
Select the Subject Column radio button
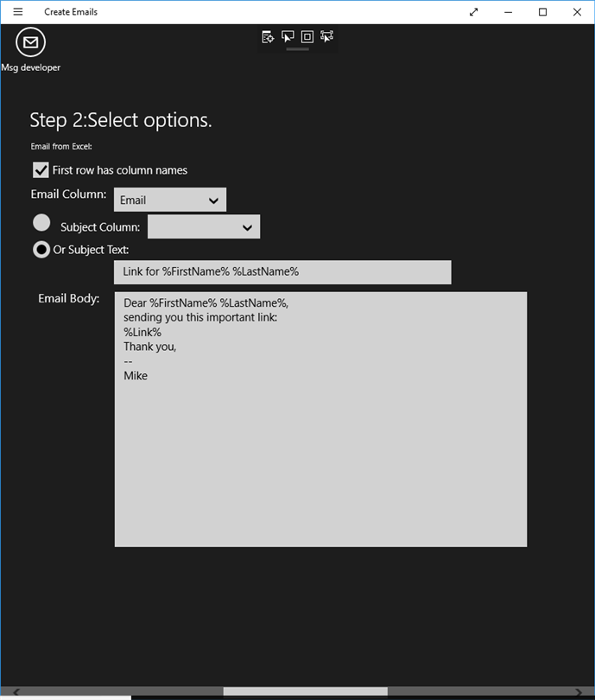[41, 223]
